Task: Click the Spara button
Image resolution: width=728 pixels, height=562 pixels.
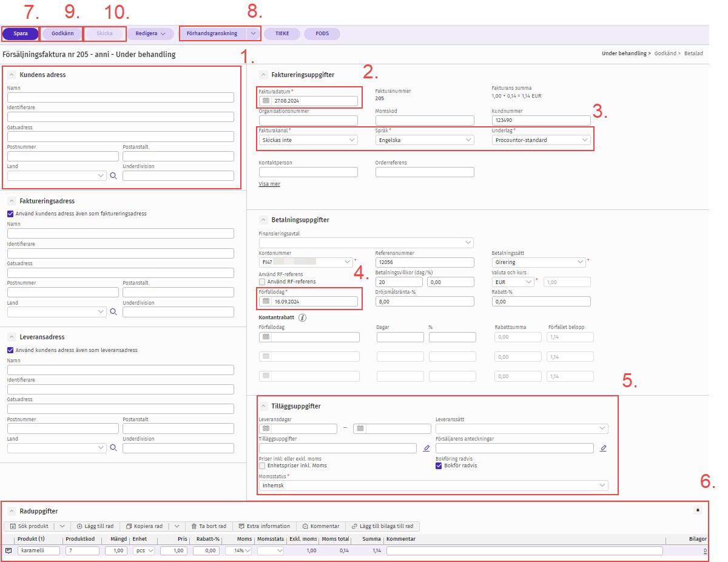Action: tap(20, 34)
